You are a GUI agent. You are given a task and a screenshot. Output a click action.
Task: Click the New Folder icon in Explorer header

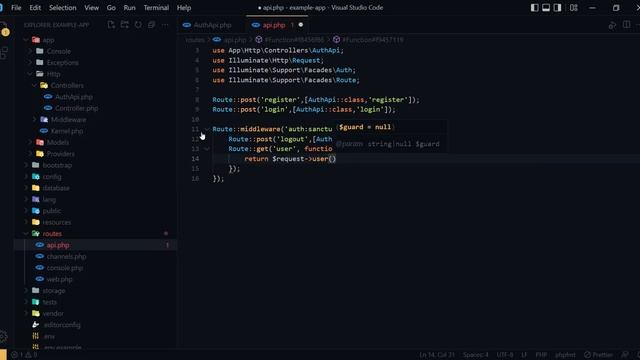124,25
